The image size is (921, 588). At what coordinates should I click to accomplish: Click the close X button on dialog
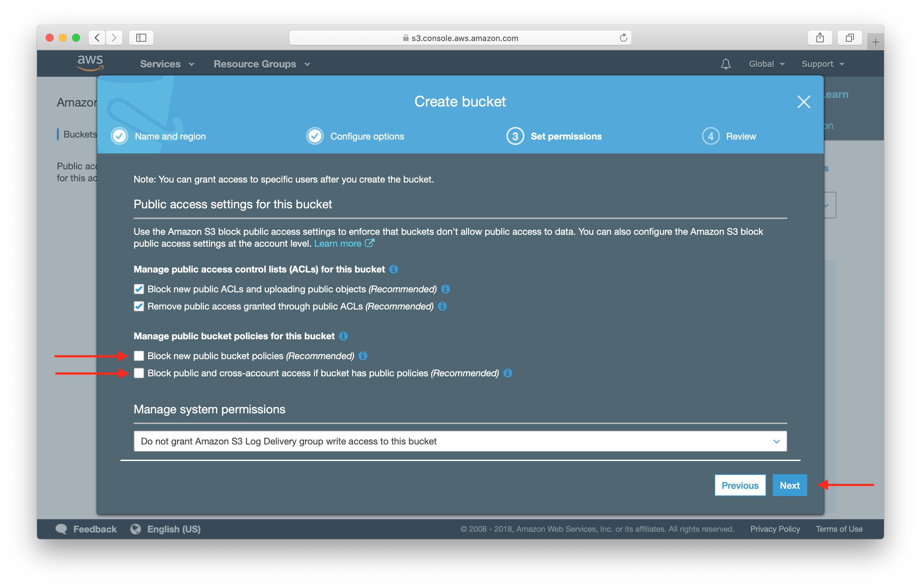[803, 102]
